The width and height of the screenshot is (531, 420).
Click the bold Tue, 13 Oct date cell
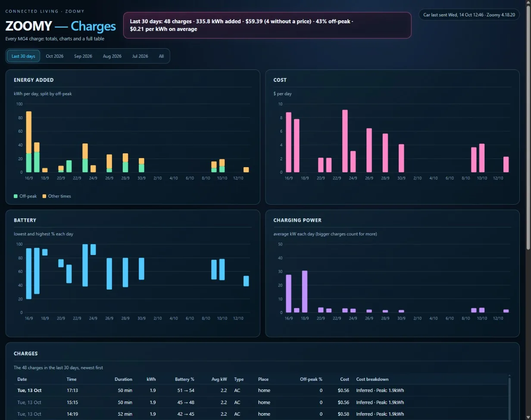coord(30,390)
